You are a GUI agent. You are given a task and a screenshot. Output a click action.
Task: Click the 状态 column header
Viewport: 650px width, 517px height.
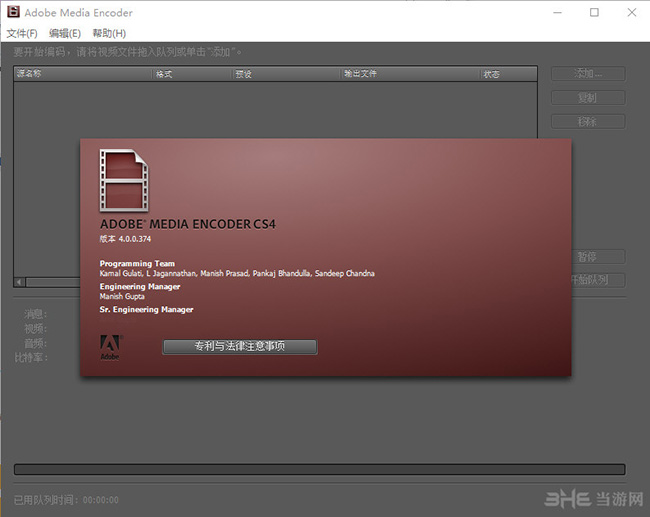pos(509,74)
